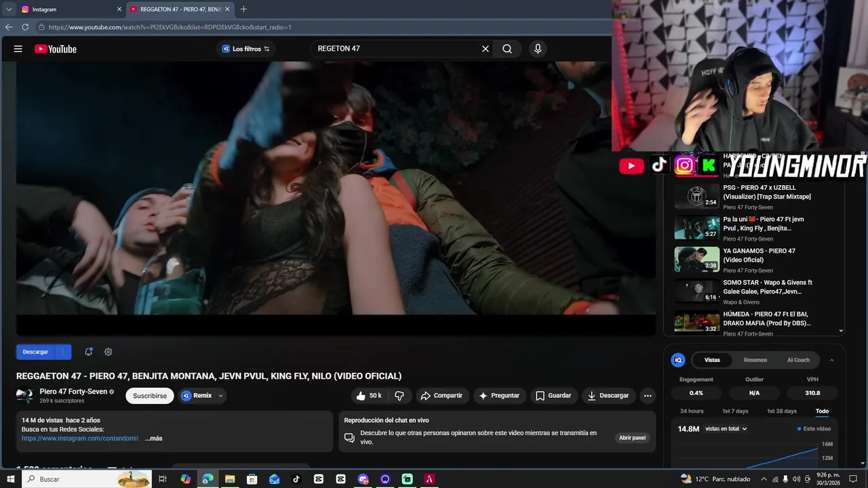868x488 pixels.
Task: Open the 'vistas en total' dropdown
Action: click(726, 429)
